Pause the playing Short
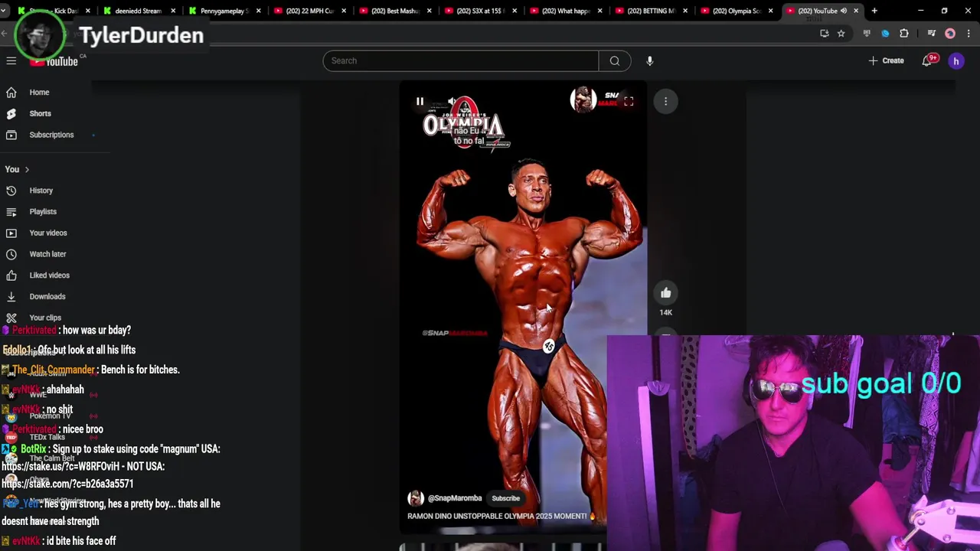 tap(420, 101)
